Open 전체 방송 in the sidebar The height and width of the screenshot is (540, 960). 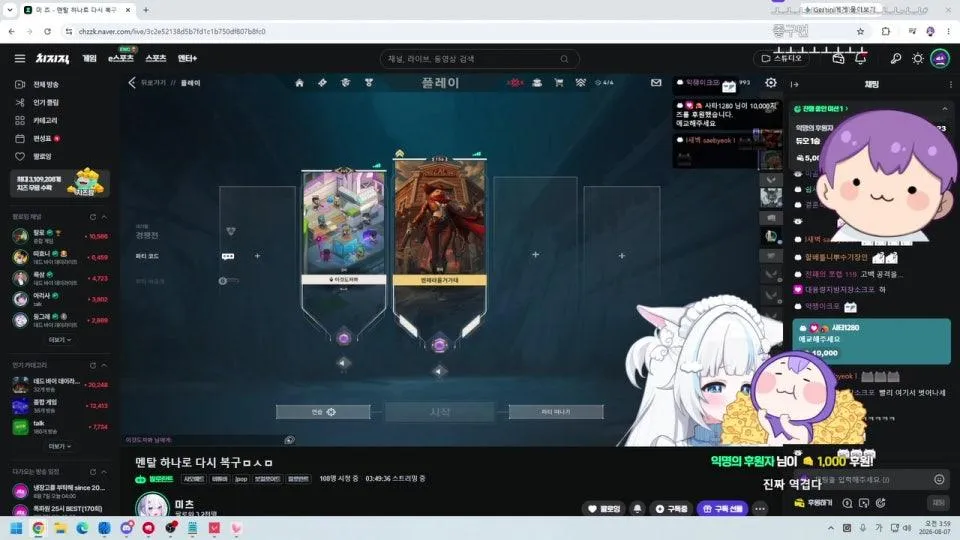38,84
